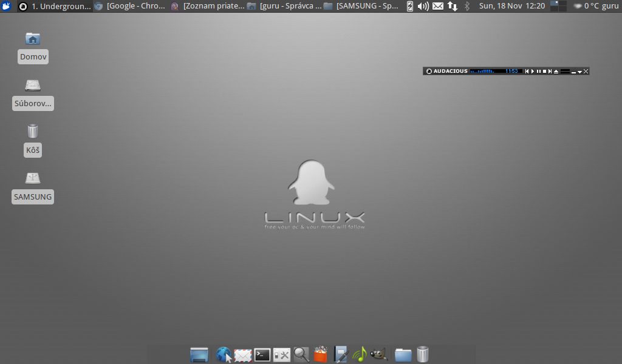
Task: Select the SAMSUNG USB drive desktop icon
Action: point(33,187)
